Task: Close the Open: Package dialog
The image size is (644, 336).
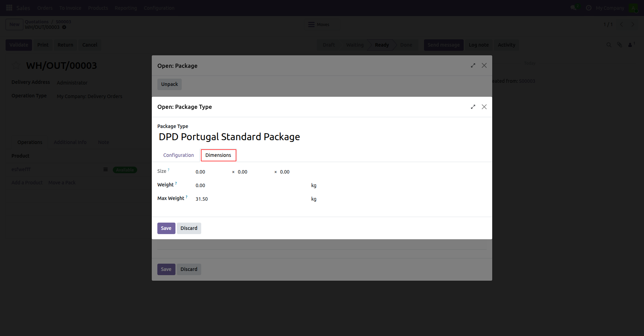Action: [484, 65]
